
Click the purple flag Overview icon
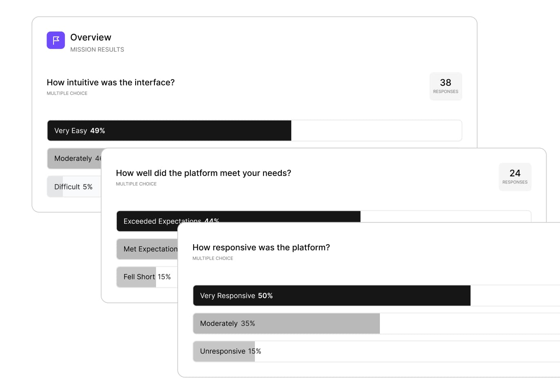click(56, 40)
